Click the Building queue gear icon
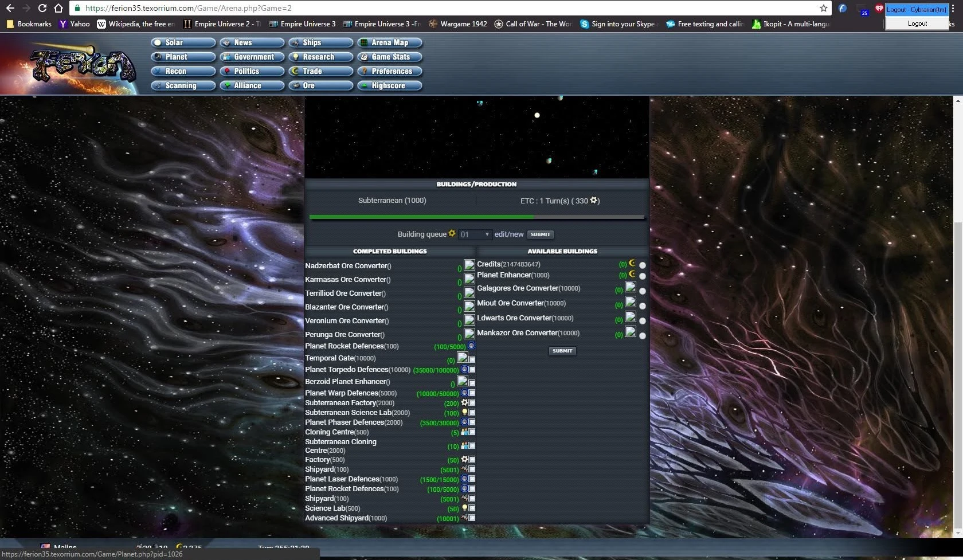Viewport: 963px width, 560px height. tap(452, 233)
